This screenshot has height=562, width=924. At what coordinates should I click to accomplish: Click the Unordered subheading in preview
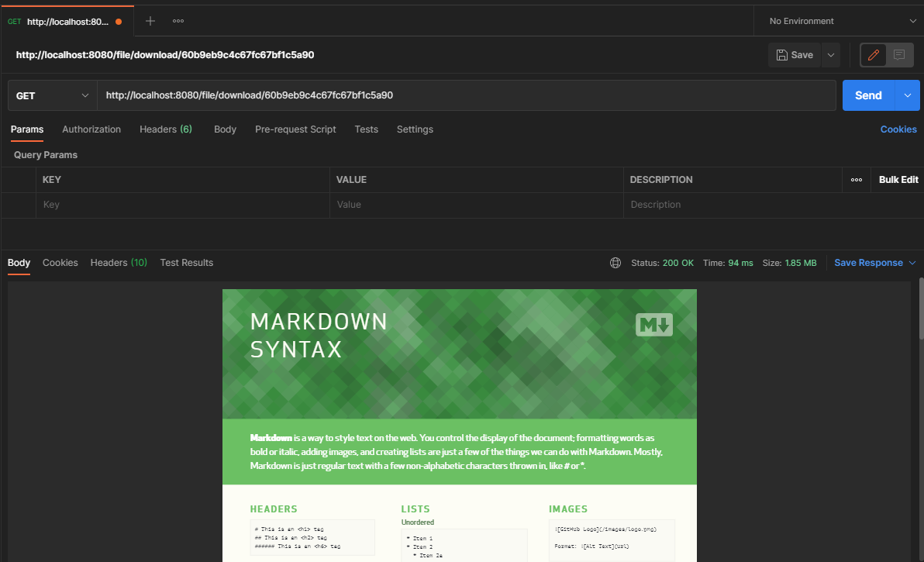pos(417,522)
